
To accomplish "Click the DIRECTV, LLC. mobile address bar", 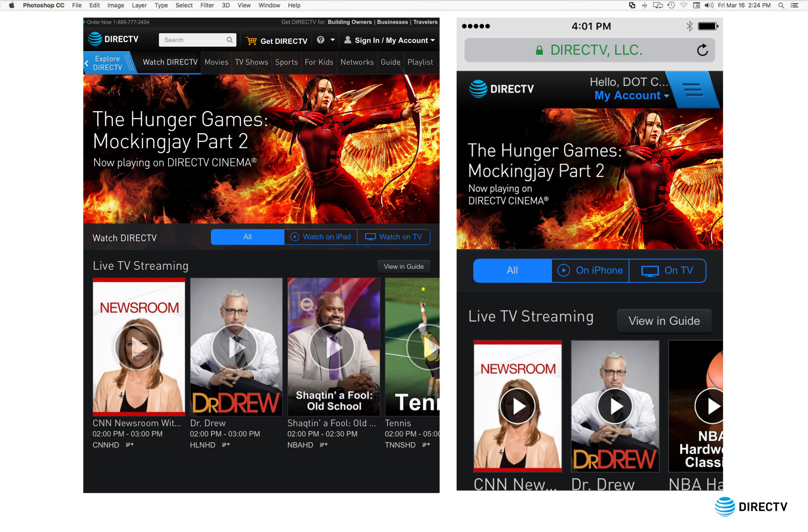I will coord(590,50).
